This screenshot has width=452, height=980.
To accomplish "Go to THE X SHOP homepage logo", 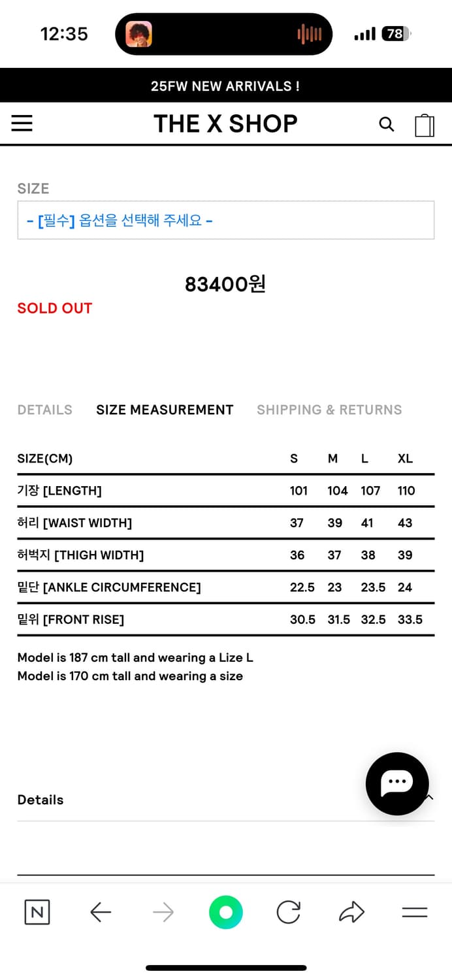I will click(x=225, y=123).
